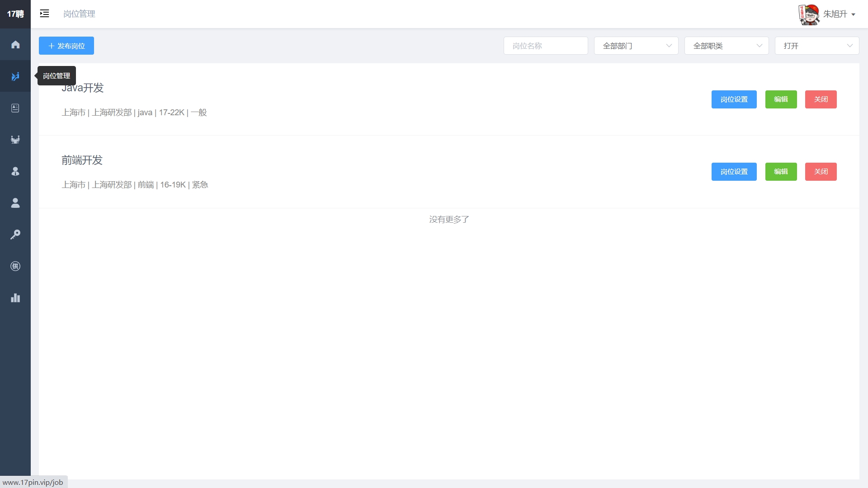Click the person-with-tie sidebar icon
The height and width of the screenshot is (488, 868).
(15, 171)
